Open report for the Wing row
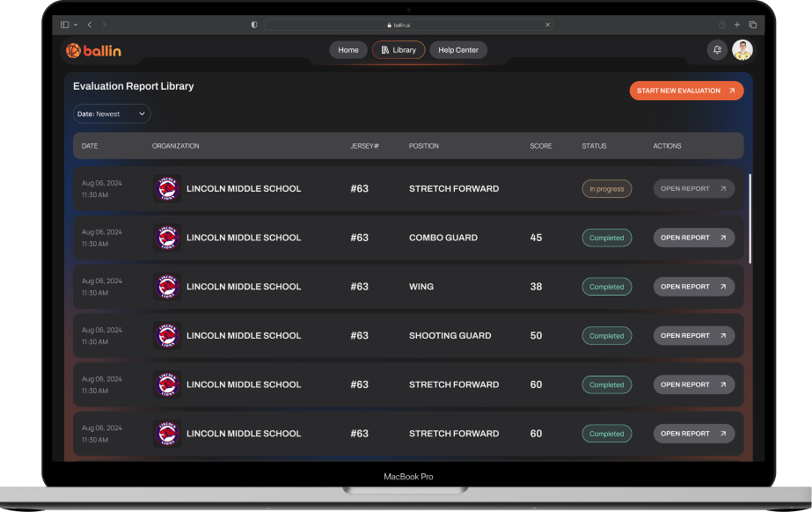 tap(693, 286)
